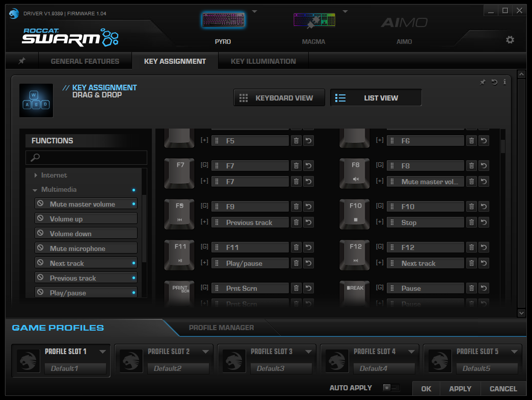Select the Default3 profile name field
The image size is (532, 400).
point(281,368)
